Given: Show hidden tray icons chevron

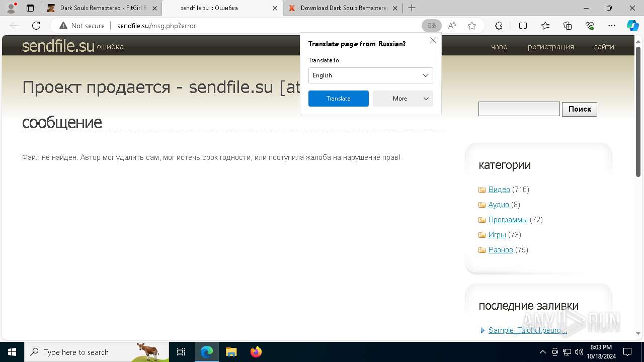Looking at the screenshot, I should [x=542, y=352].
